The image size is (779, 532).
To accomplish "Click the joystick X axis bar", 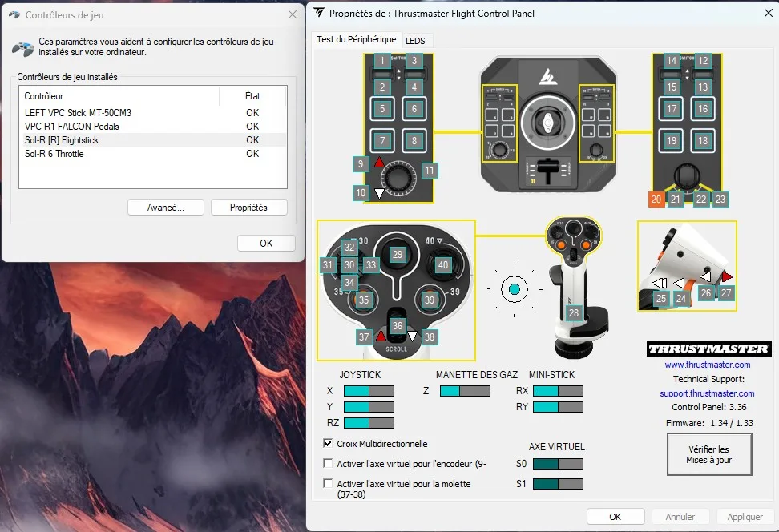I will [x=369, y=391].
